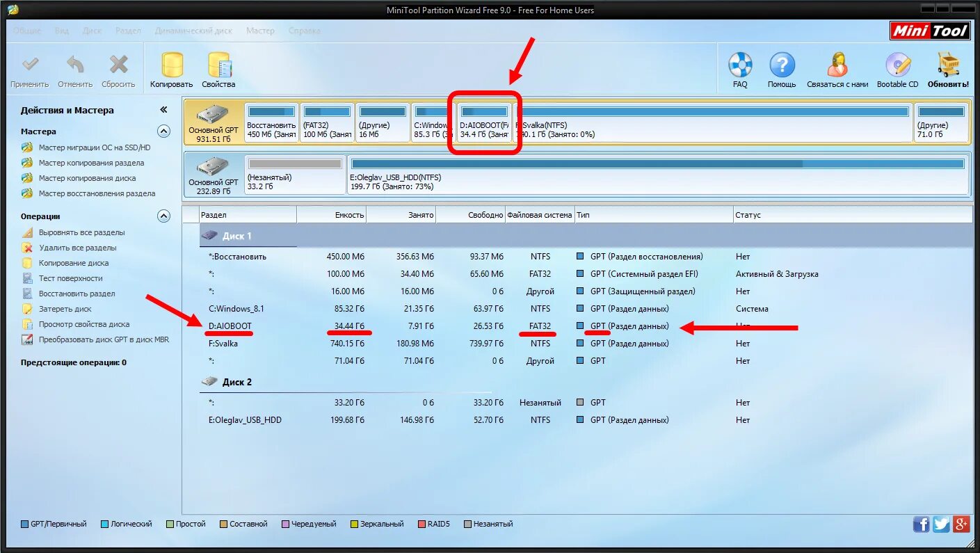
Task: Open the Facebook icon at bottom right
Action: (921, 524)
